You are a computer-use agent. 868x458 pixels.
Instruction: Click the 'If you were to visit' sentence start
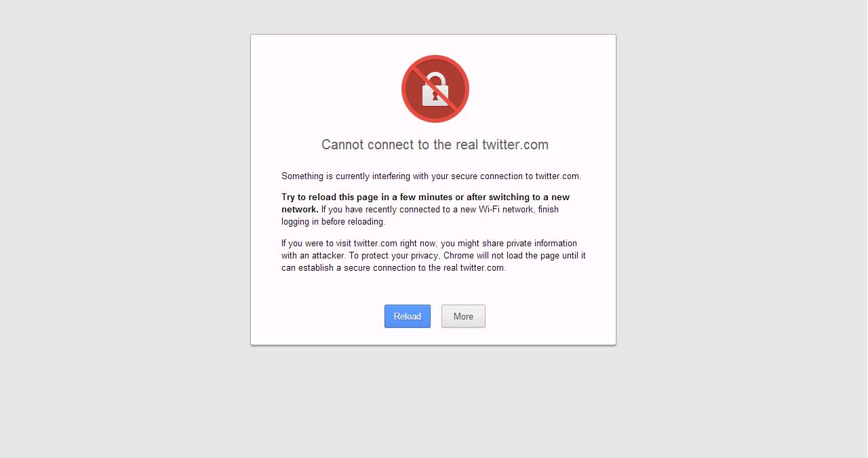pos(316,244)
